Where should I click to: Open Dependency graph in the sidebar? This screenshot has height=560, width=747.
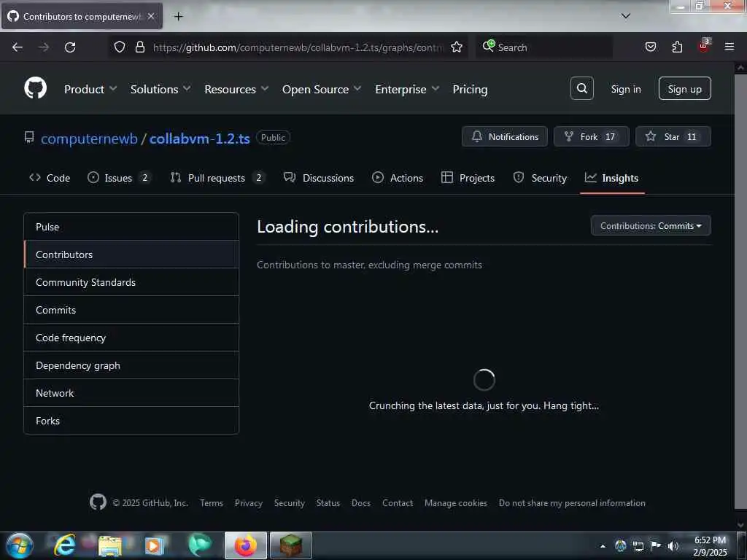131,365
